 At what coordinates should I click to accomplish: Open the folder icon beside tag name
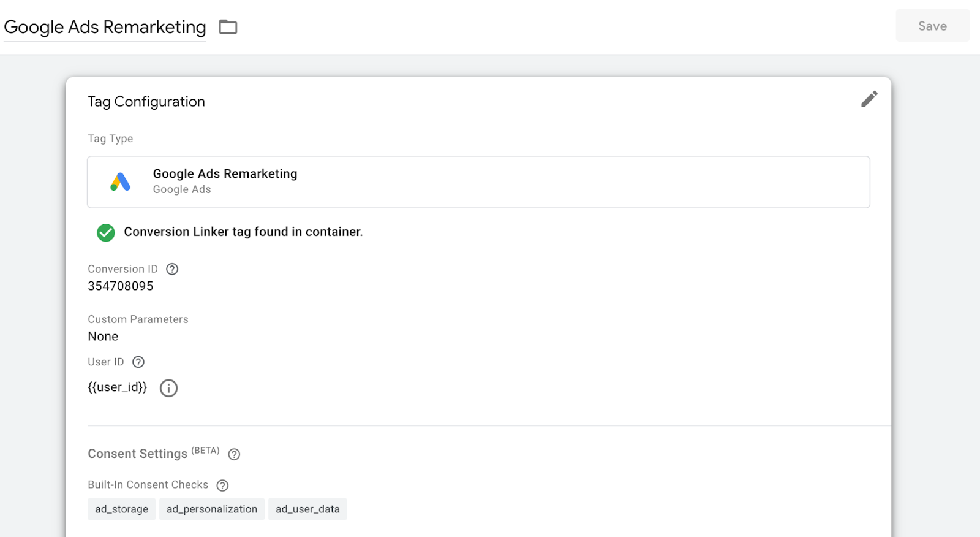(x=228, y=27)
